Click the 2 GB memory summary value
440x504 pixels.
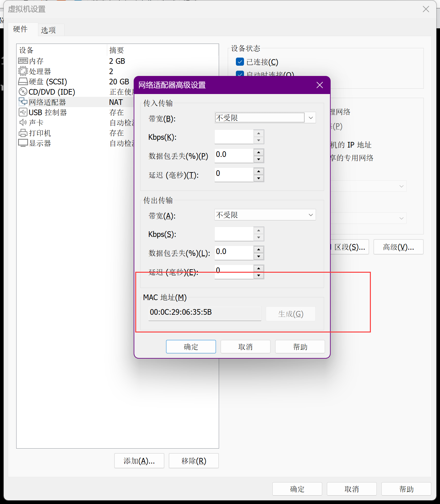pyautogui.click(x=117, y=61)
